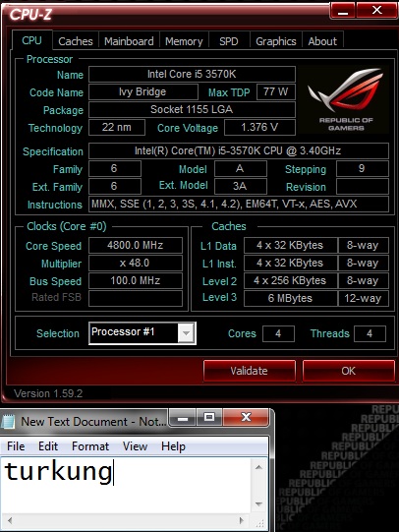Switch to the Memory tab
This screenshot has height=532, width=399.
tap(184, 41)
